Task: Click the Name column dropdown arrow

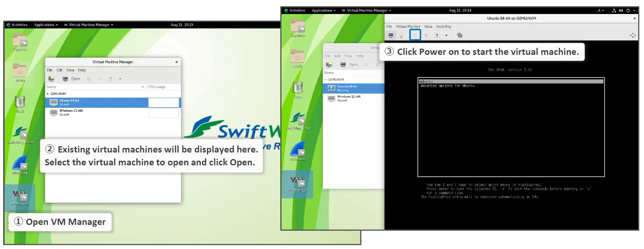Action: 143,87
